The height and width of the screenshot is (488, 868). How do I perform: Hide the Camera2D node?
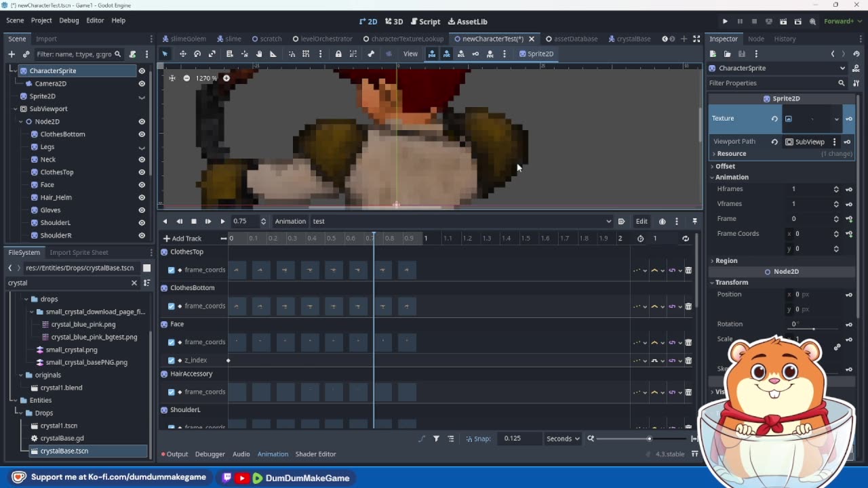click(x=142, y=83)
